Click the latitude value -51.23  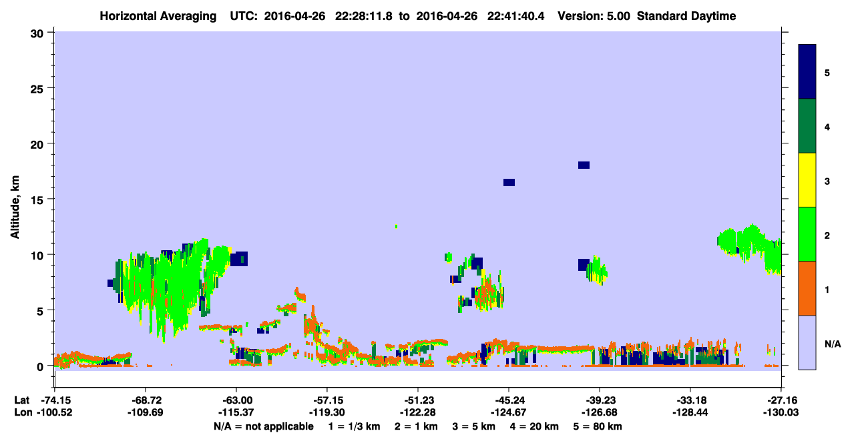click(418, 400)
